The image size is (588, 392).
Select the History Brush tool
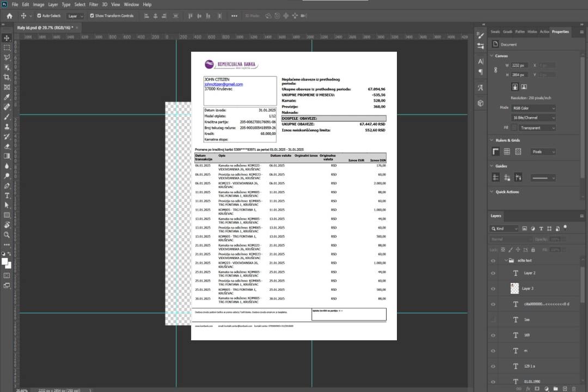coord(7,137)
